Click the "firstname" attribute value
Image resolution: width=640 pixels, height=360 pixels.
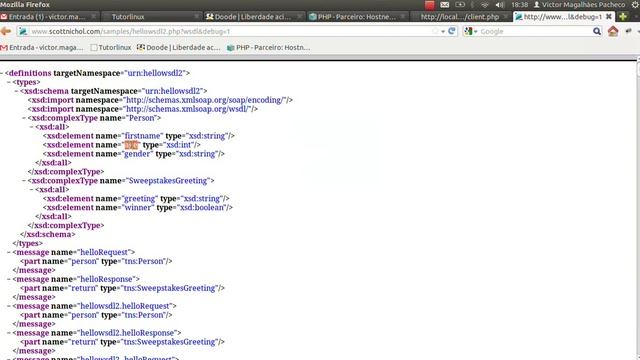point(142,136)
